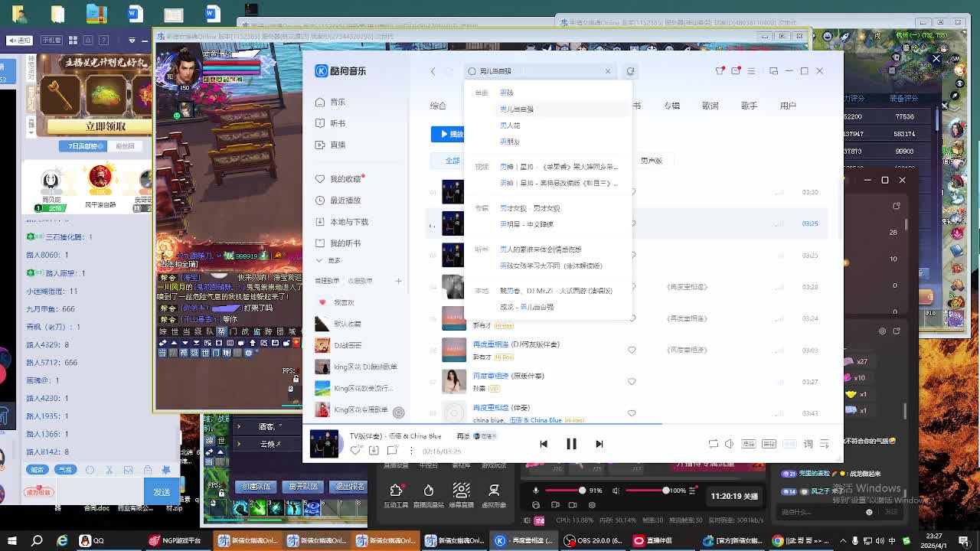Open Windows Start menu
The image size is (980, 551).
tap(11, 541)
